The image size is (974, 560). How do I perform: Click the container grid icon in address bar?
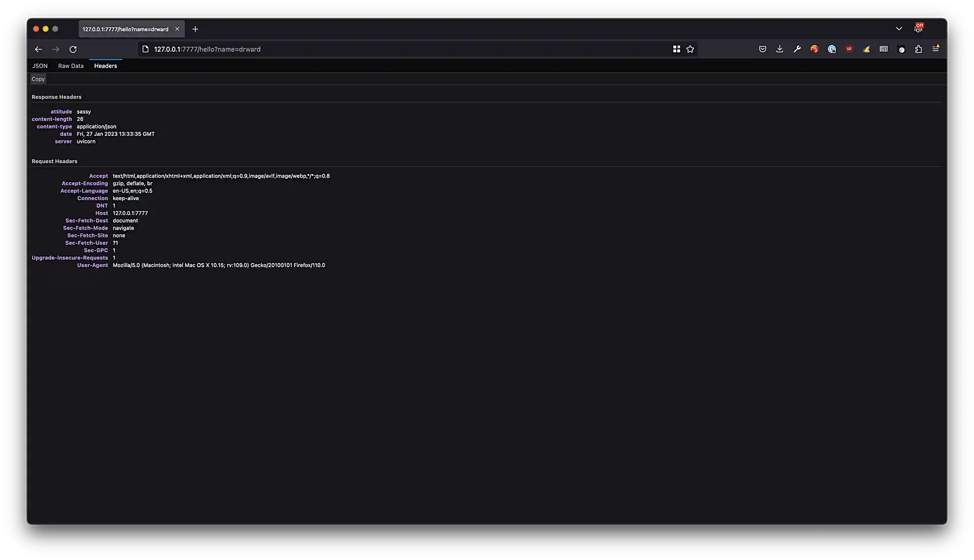677,48
